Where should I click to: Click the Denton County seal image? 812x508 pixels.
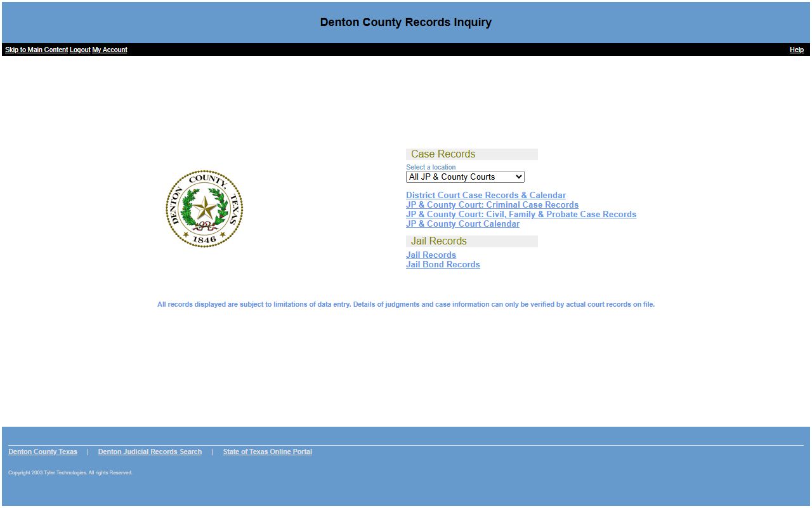pyautogui.click(x=204, y=208)
